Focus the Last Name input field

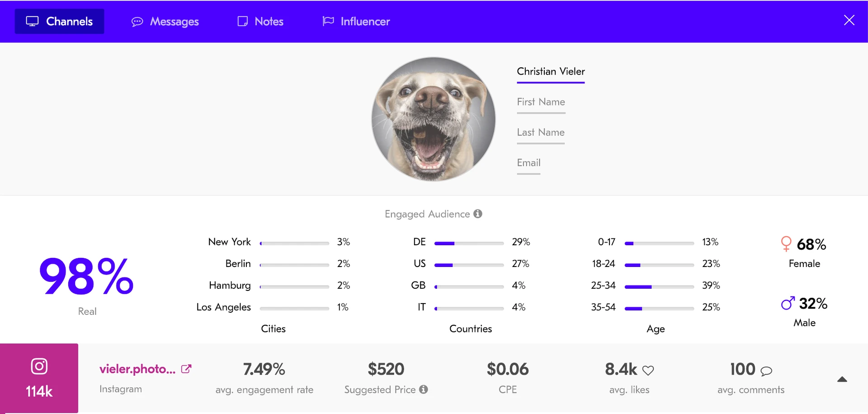coord(541,133)
